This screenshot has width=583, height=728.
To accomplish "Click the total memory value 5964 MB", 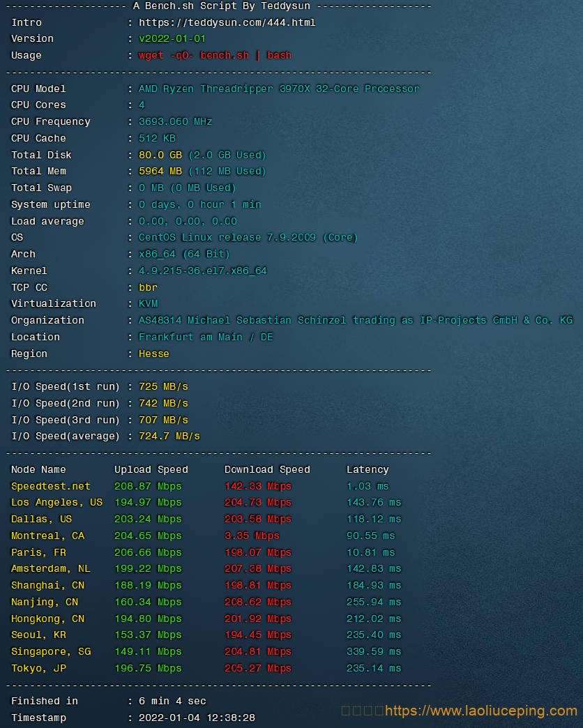I will [160, 172].
